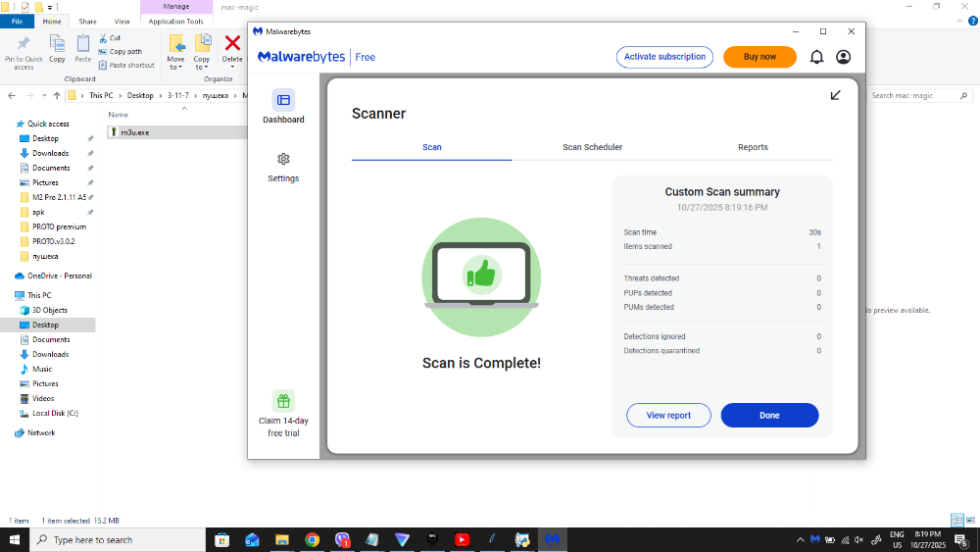Select Network in navigation pane
The width and height of the screenshot is (980, 552).
click(x=41, y=432)
